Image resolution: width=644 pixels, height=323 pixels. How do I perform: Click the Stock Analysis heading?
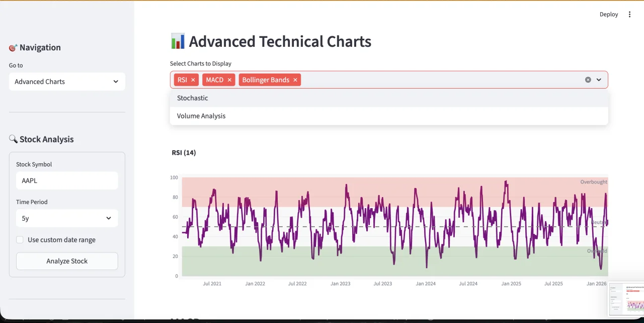(41, 139)
